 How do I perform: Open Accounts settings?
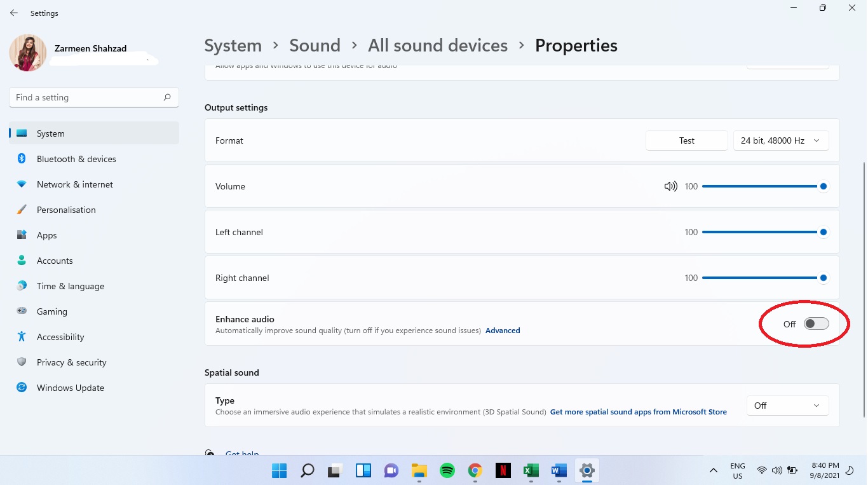click(55, 260)
